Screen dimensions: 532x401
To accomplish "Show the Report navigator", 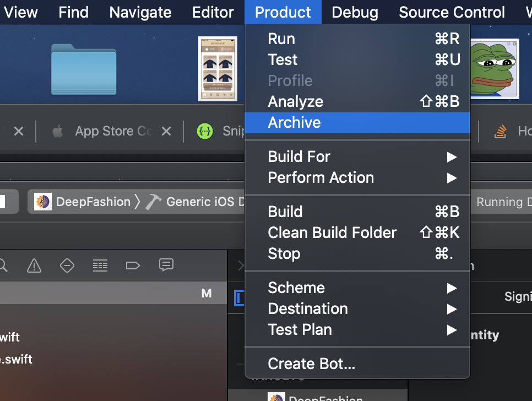I will tap(166, 264).
